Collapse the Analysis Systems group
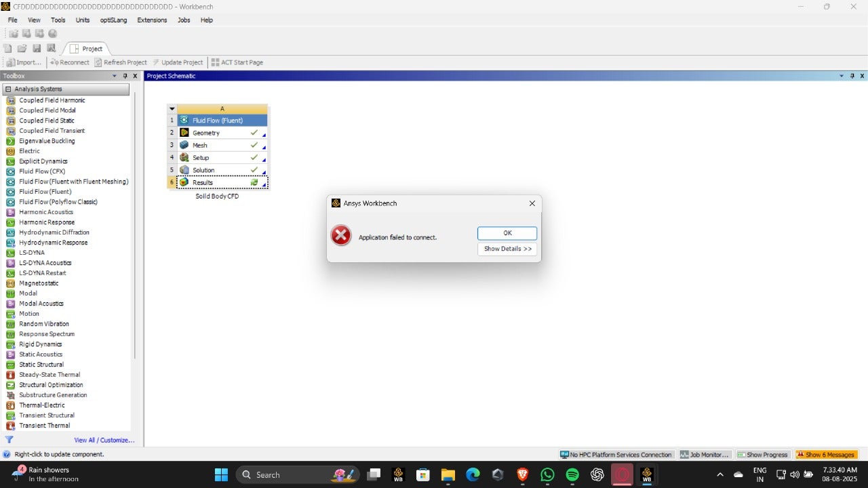 8,89
